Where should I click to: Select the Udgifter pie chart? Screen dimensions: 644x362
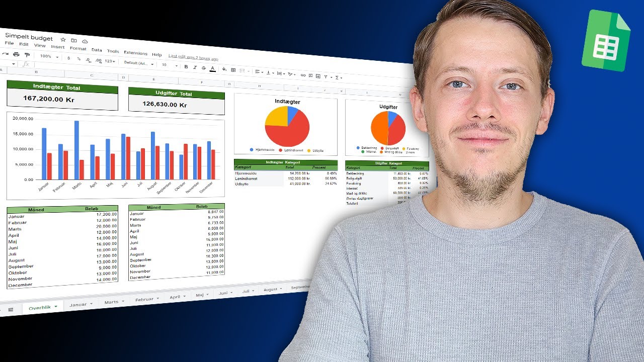pyautogui.click(x=387, y=128)
